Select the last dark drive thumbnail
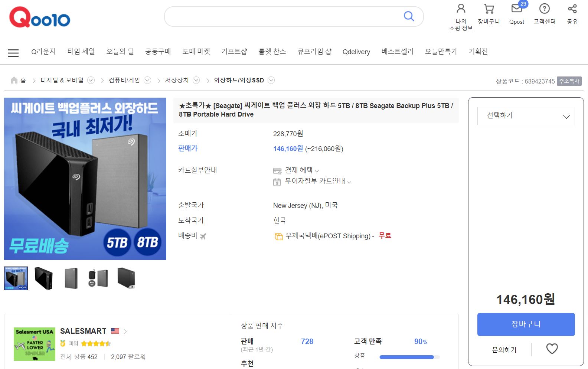Screen dimensions: 588x369 (x=126, y=278)
